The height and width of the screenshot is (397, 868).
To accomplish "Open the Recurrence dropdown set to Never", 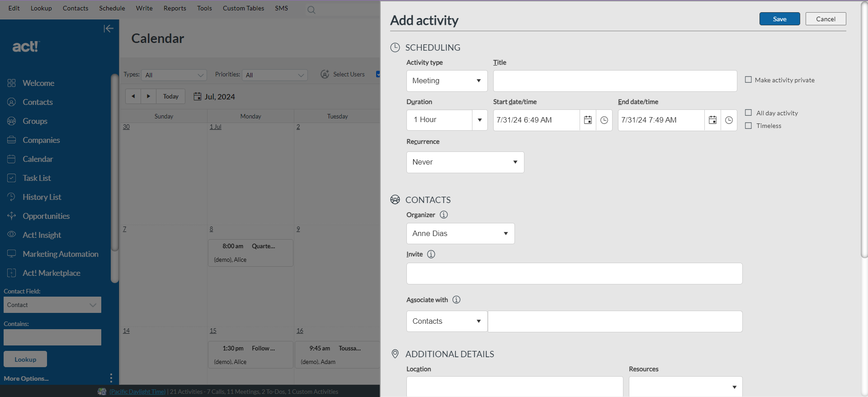I will (465, 162).
